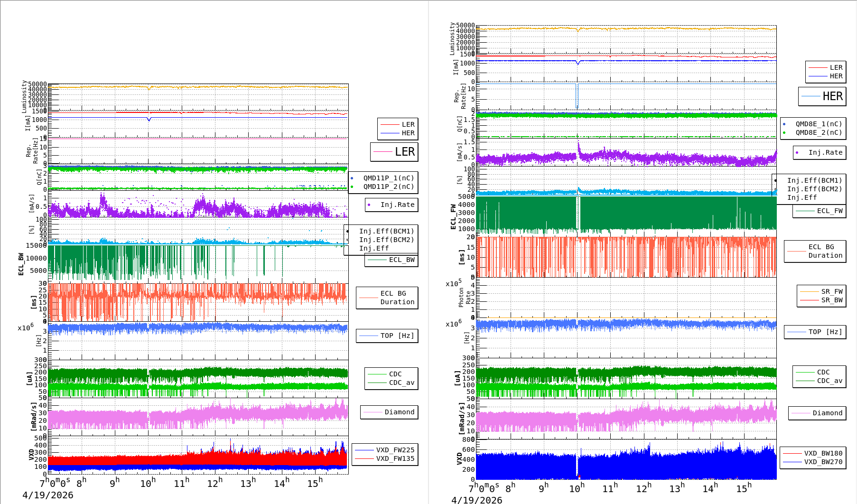This screenshot has width=857, height=504.
Task: Select the VXD_BW270 legend entry
Action: click(x=823, y=462)
